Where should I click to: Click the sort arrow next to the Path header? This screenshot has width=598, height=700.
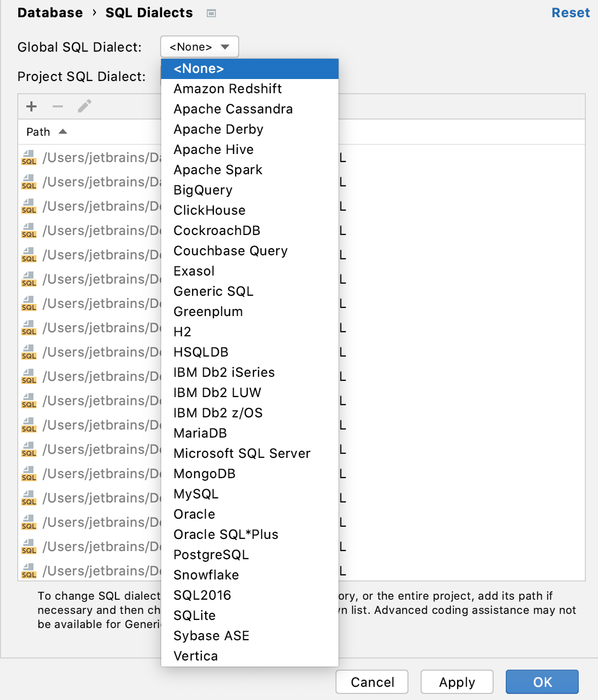[x=63, y=131]
